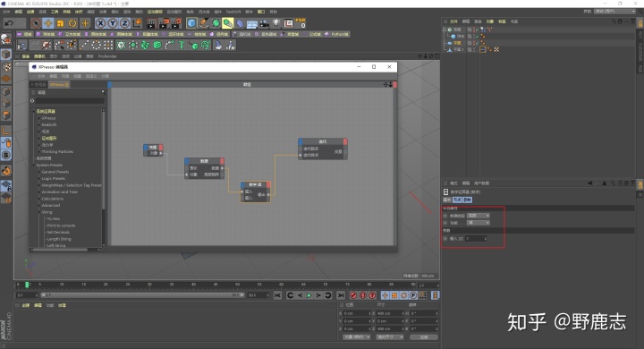Click frame 50 on timeline ruler
This screenshot has width=644, height=349.
pos(237,285)
